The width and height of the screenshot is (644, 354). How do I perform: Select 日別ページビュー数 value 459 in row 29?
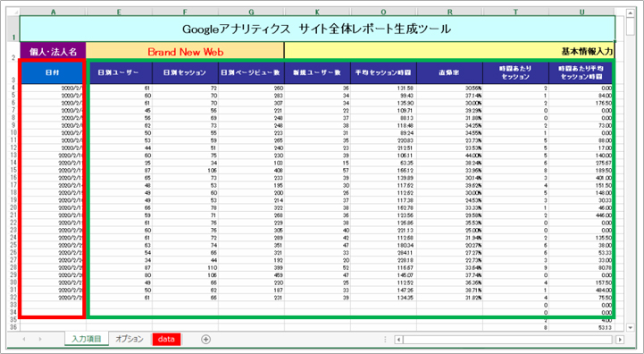pos(251,275)
